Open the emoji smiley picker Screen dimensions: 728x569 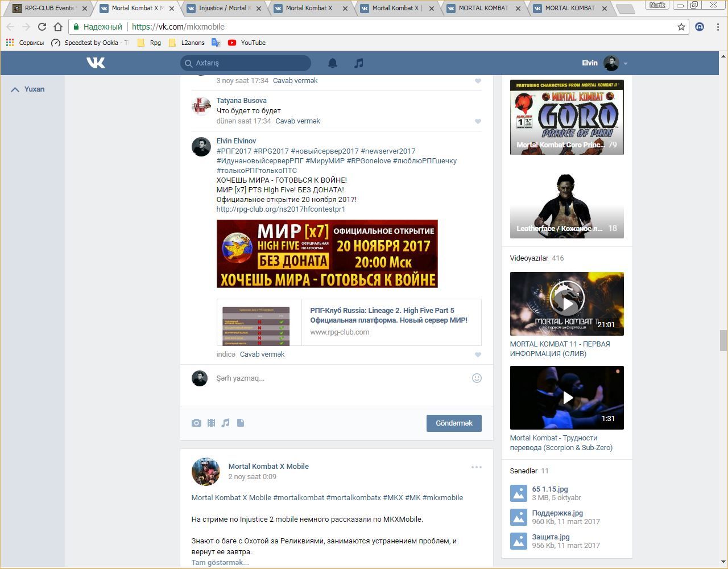477,378
